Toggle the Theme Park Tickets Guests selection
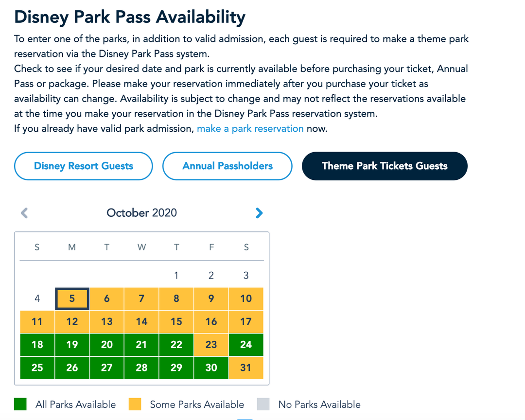 pos(385,166)
